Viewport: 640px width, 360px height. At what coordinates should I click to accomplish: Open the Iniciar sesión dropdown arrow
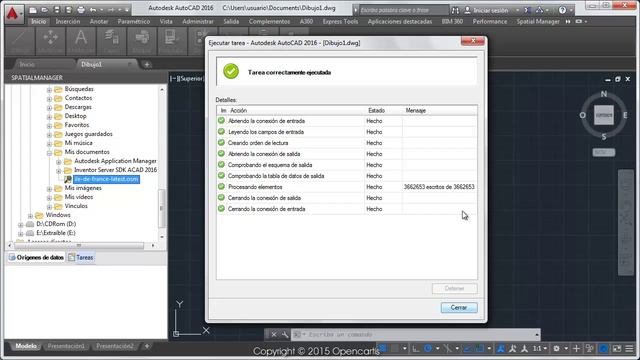pos(518,10)
